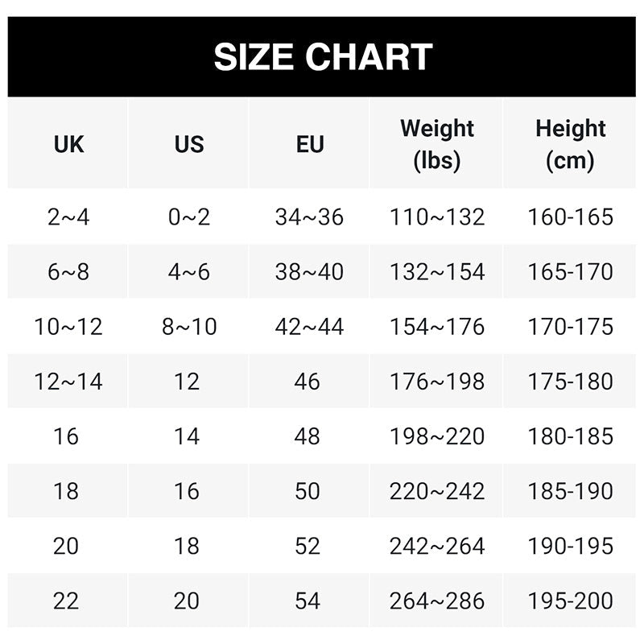Screen dimensions: 644x644
Task: Select the EU column header
Action: [309, 144]
